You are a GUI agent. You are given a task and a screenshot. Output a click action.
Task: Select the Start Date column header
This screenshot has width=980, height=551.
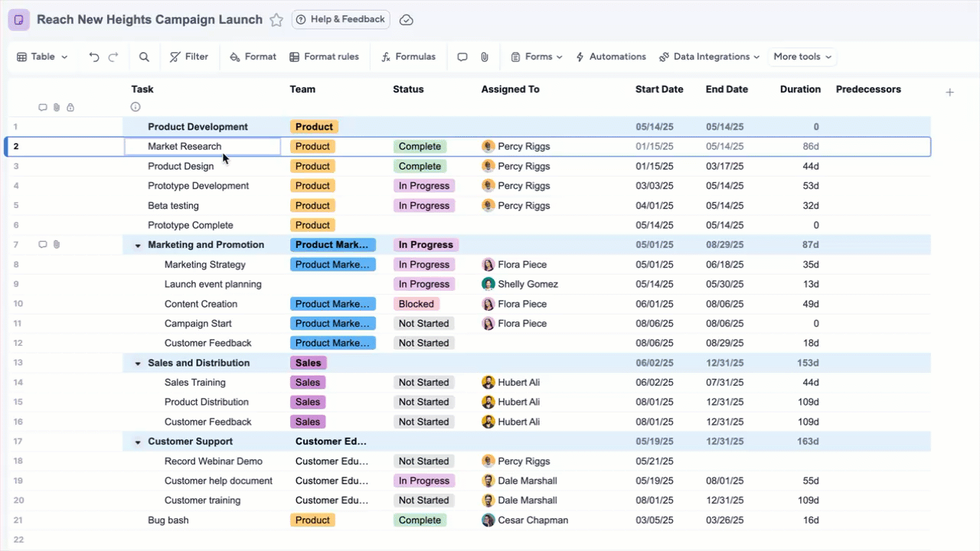click(x=659, y=90)
